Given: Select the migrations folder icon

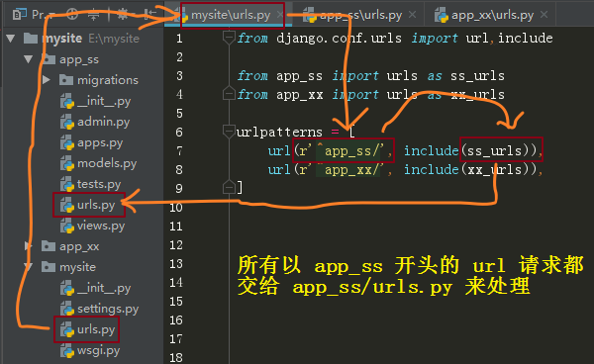Looking at the screenshot, I should pos(66,80).
